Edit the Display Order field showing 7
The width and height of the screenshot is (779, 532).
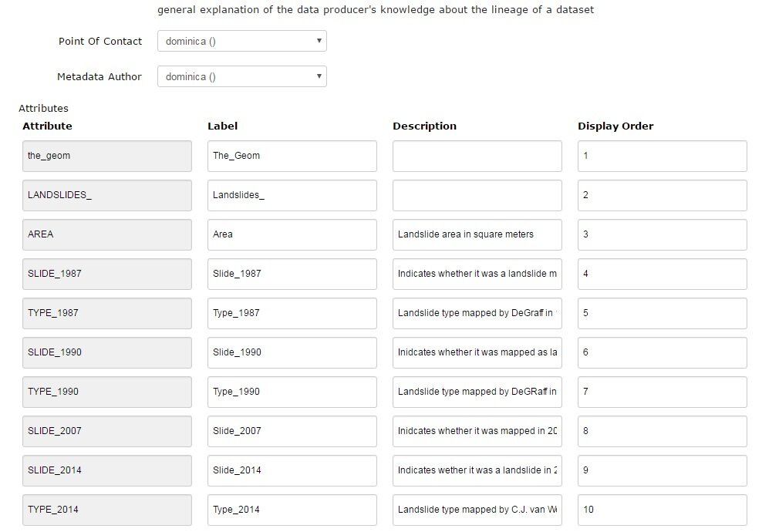pyautogui.click(x=662, y=392)
